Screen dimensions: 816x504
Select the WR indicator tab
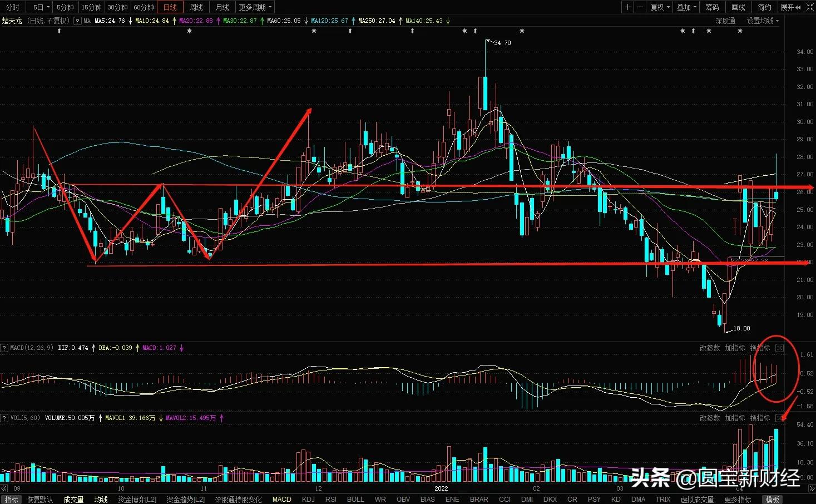pyautogui.click(x=380, y=500)
